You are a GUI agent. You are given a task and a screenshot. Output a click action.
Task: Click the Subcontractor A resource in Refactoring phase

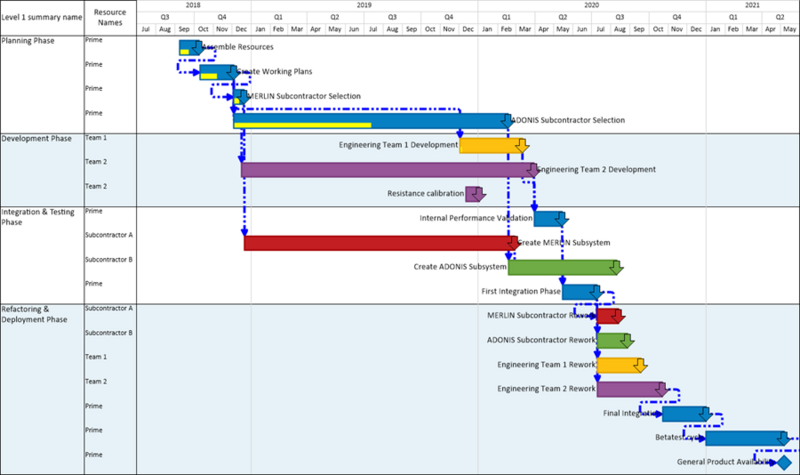tap(109, 308)
